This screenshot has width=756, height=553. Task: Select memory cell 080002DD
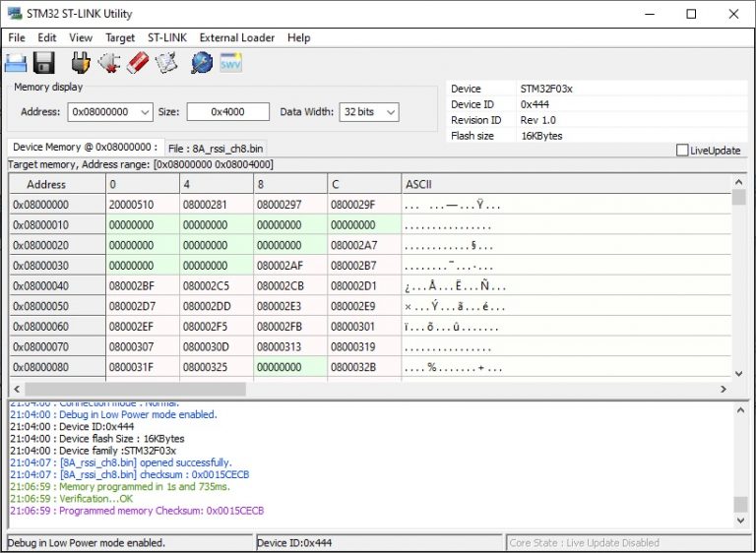coord(217,306)
